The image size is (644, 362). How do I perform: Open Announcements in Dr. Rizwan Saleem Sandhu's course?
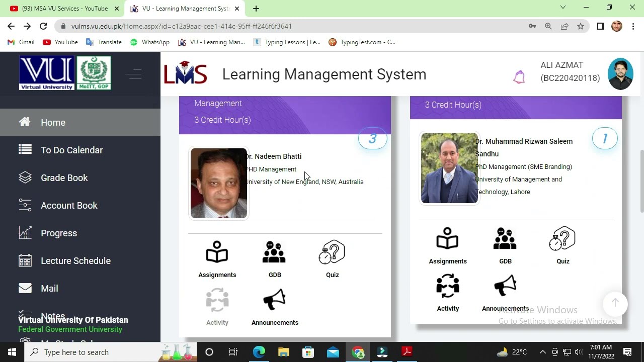505,293
